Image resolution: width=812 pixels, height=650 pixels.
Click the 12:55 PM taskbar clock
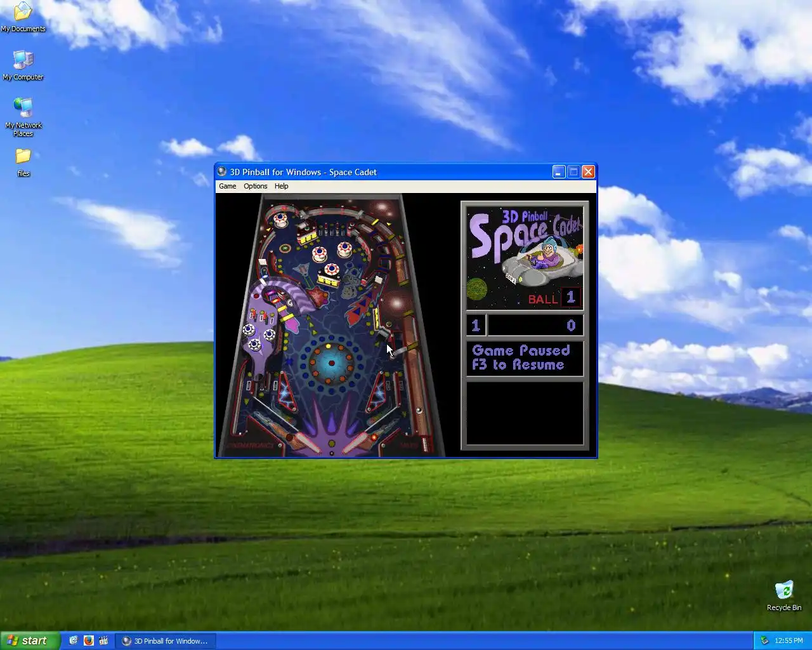coord(789,640)
